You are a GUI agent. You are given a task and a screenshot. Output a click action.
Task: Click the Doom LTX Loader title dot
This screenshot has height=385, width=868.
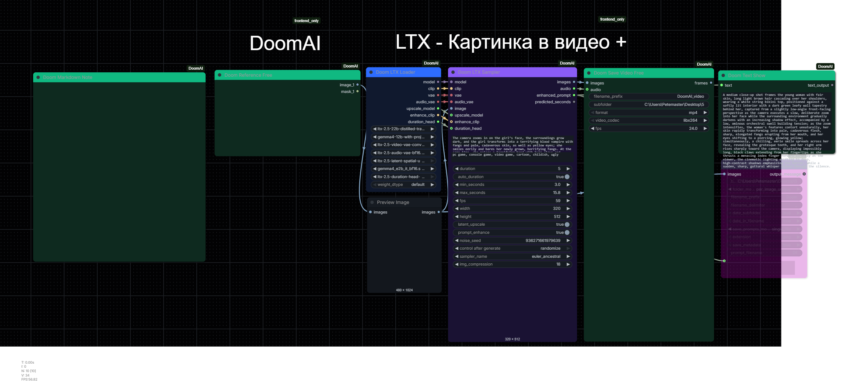click(371, 72)
